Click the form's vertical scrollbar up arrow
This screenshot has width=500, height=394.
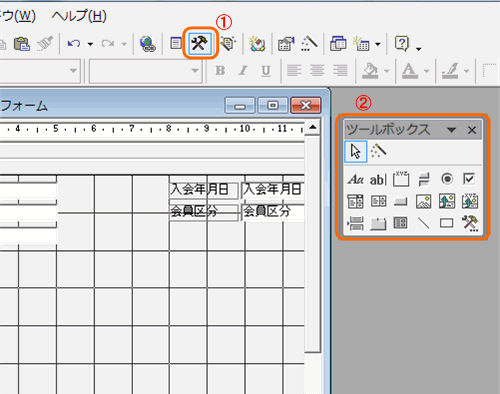click(313, 127)
